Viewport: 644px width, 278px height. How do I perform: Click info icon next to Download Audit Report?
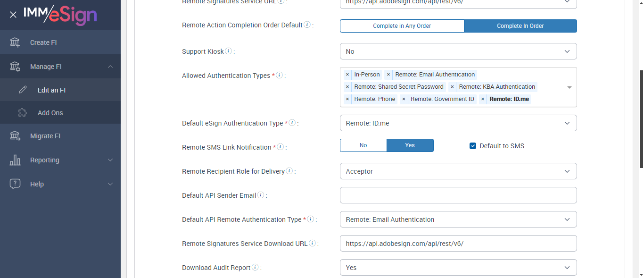click(255, 267)
